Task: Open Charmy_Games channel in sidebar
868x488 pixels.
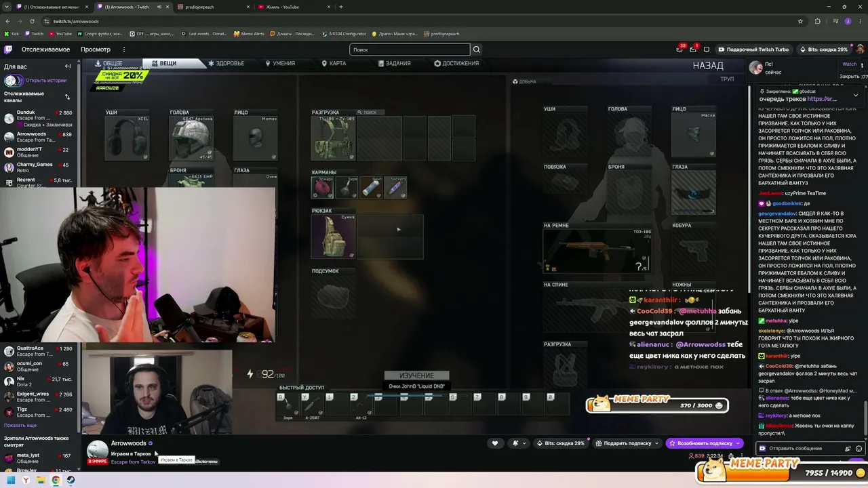Action: [x=38, y=167]
